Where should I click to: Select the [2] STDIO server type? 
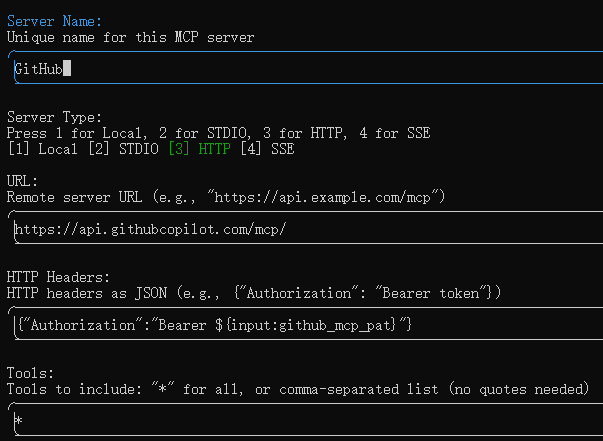click(x=123, y=149)
